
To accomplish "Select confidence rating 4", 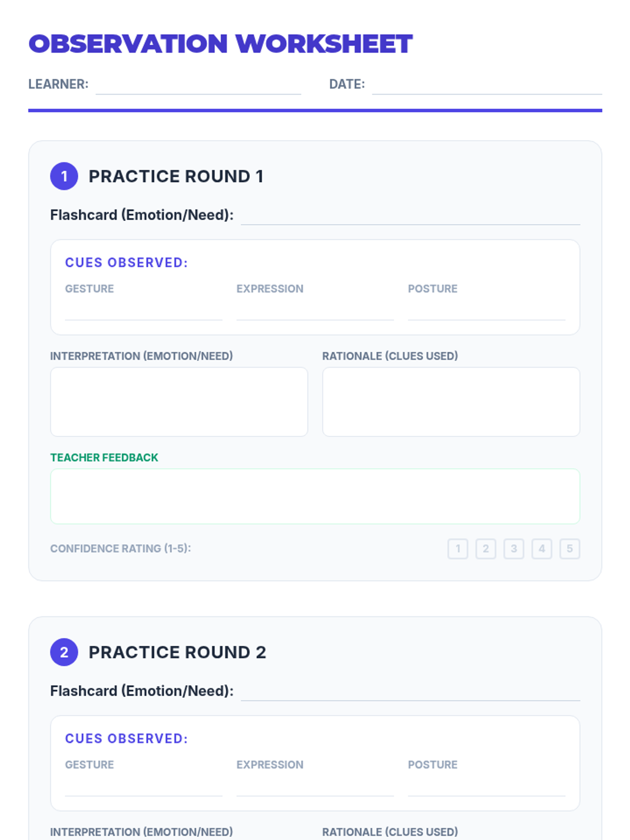I will point(541,549).
